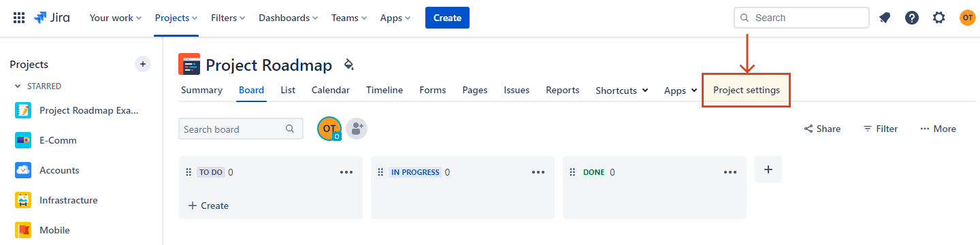The width and height of the screenshot is (980, 245).
Task: Click the Share button
Action: tap(822, 129)
